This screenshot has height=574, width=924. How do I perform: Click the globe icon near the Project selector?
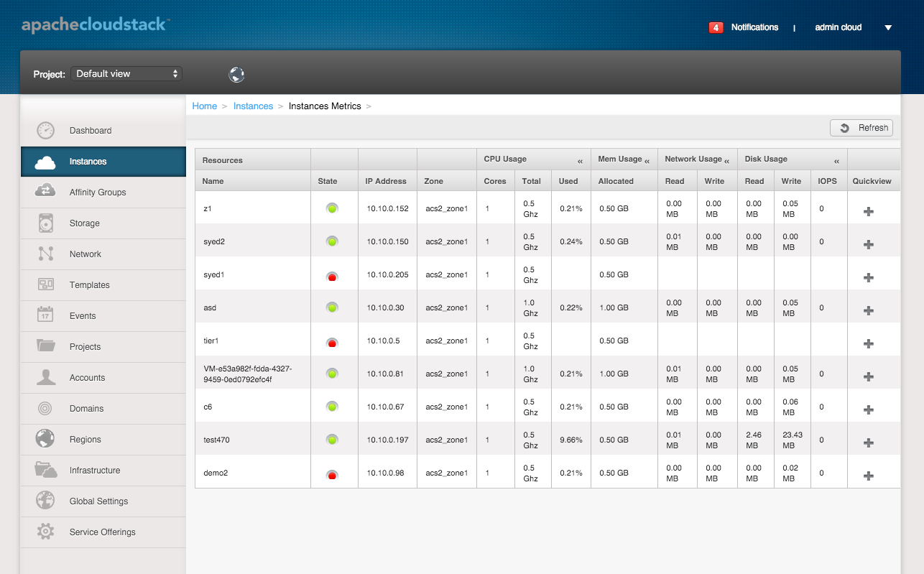point(236,74)
